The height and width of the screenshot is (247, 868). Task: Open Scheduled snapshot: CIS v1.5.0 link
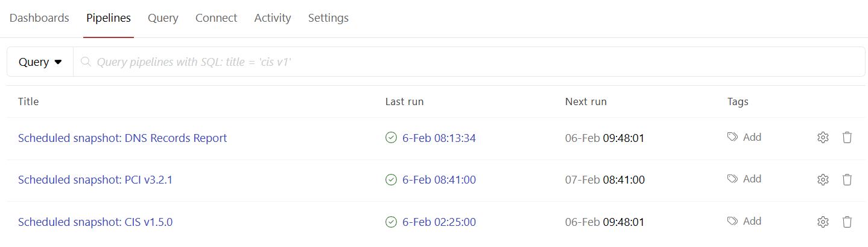point(95,222)
